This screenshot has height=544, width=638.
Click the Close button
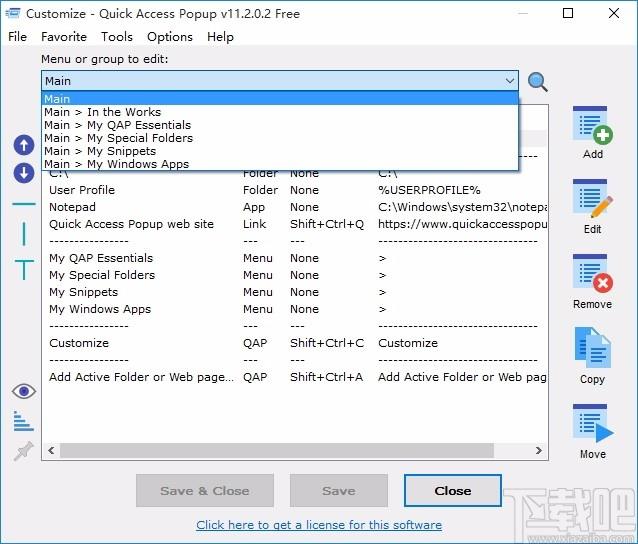point(452,490)
